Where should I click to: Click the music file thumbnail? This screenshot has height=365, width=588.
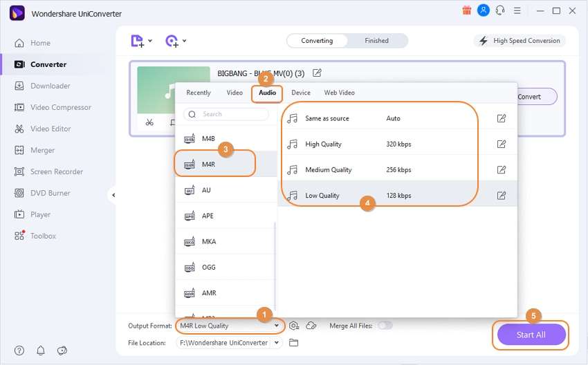pos(174,90)
